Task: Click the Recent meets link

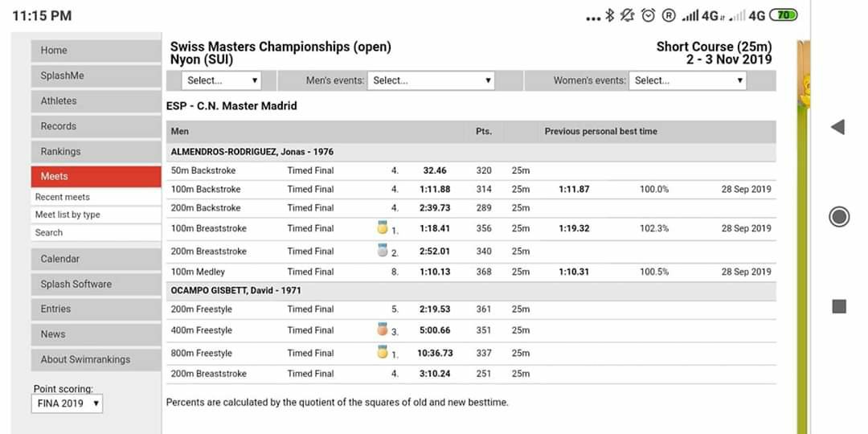Action: [63, 197]
